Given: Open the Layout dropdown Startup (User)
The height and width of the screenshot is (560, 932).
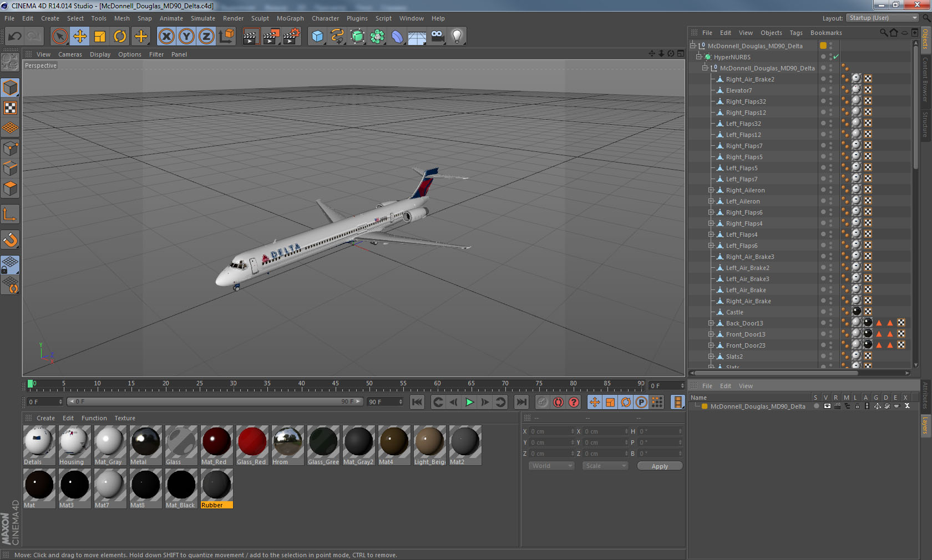Looking at the screenshot, I should [x=883, y=18].
